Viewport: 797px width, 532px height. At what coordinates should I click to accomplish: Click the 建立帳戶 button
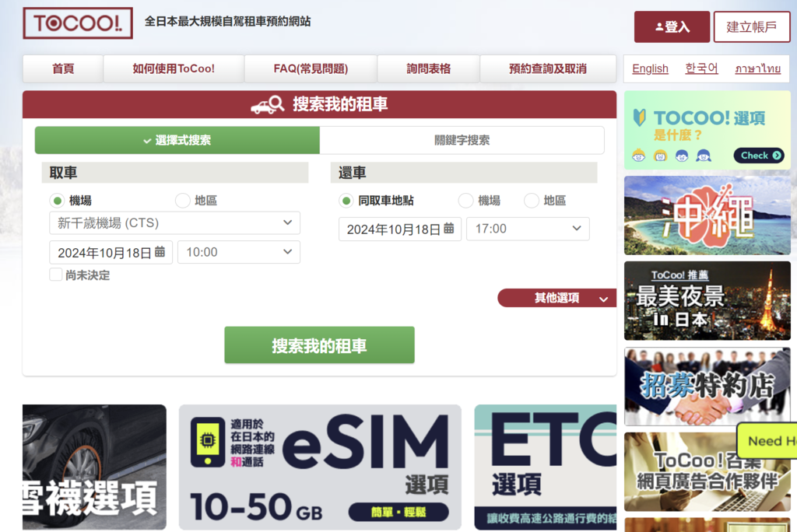click(752, 27)
